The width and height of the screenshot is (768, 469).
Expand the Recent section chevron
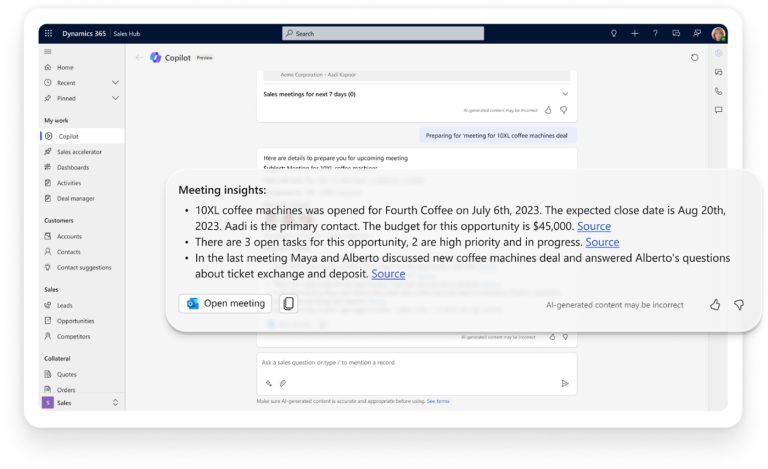point(115,83)
